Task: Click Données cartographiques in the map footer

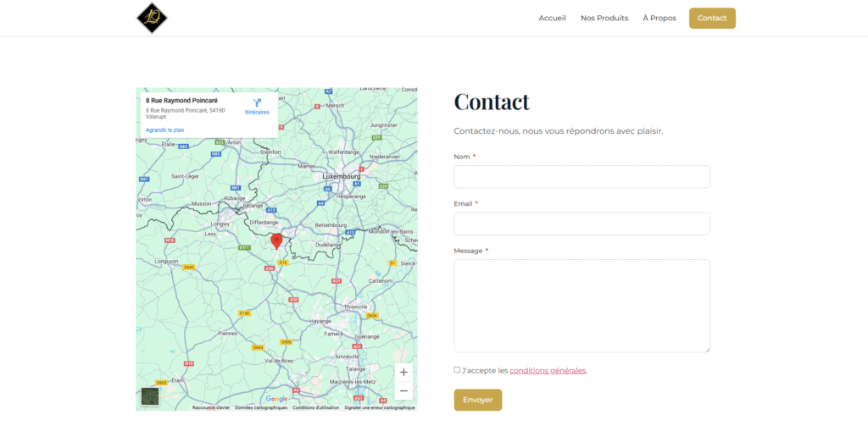Action: tap(261, 407)
